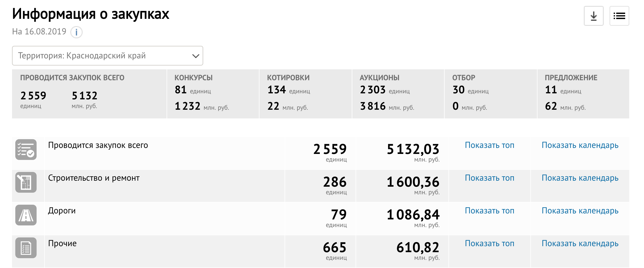Select the Отбор summary tile
644x268 pixels.
(x=491, y=94)
